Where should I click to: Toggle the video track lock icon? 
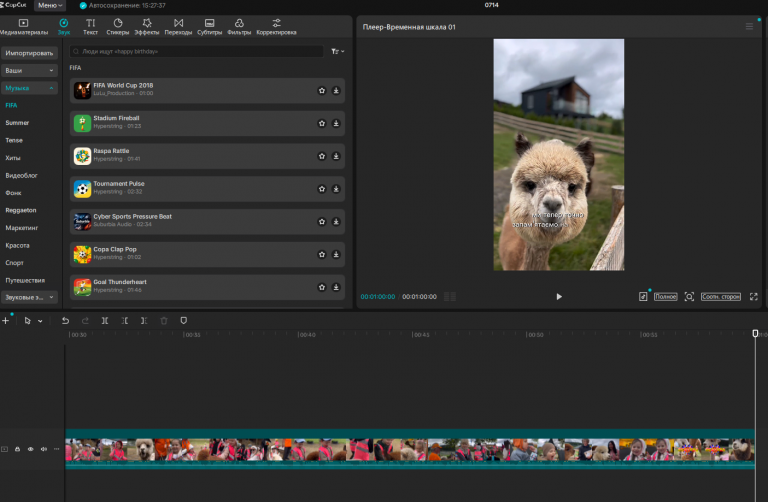click(18, 449)
